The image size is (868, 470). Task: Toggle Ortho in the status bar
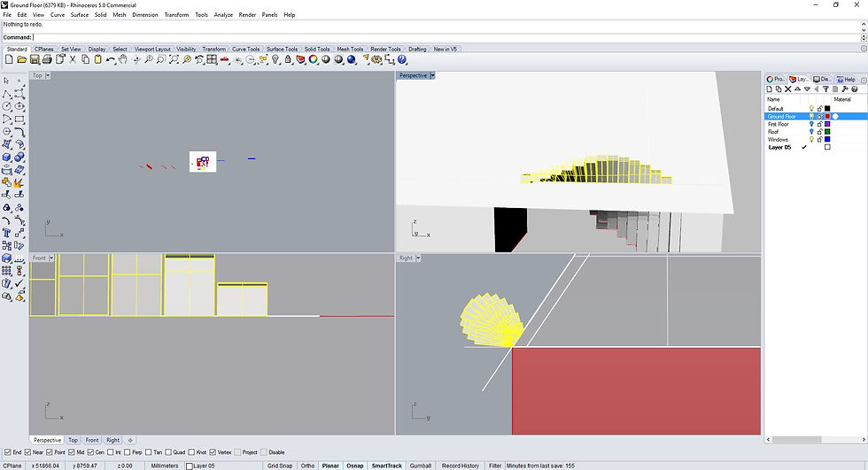307,466
